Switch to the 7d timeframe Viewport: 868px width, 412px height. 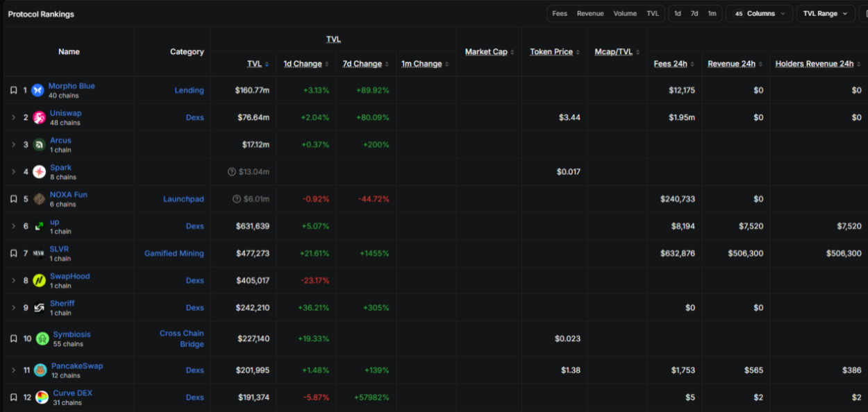[694, 14]
